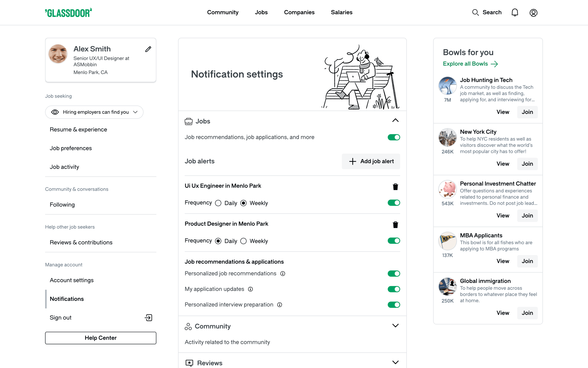The image size is (588, 368).
Task: Collapse the Jobs section chevron
Action: pyautogui.click(x=395, y=120)
